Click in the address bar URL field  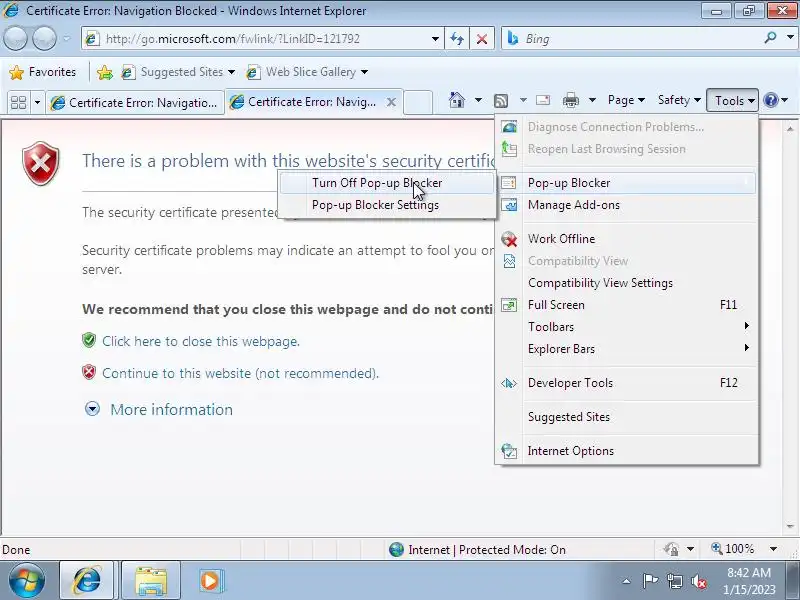(x=265, y=39)
